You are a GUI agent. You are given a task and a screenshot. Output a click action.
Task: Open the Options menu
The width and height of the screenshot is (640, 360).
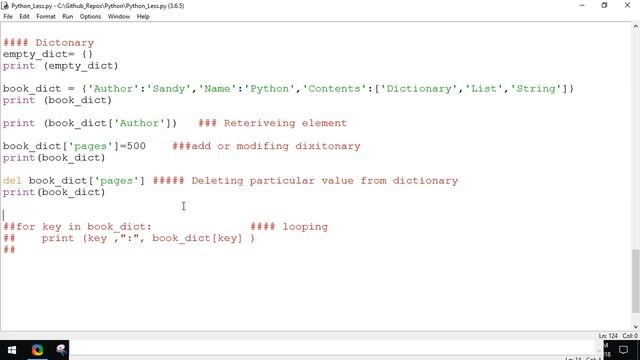(x=90, y=17)
